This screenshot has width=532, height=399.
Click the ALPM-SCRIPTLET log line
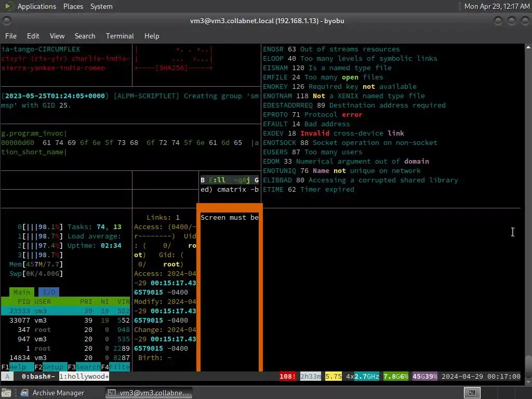click(x=130, y=100)
